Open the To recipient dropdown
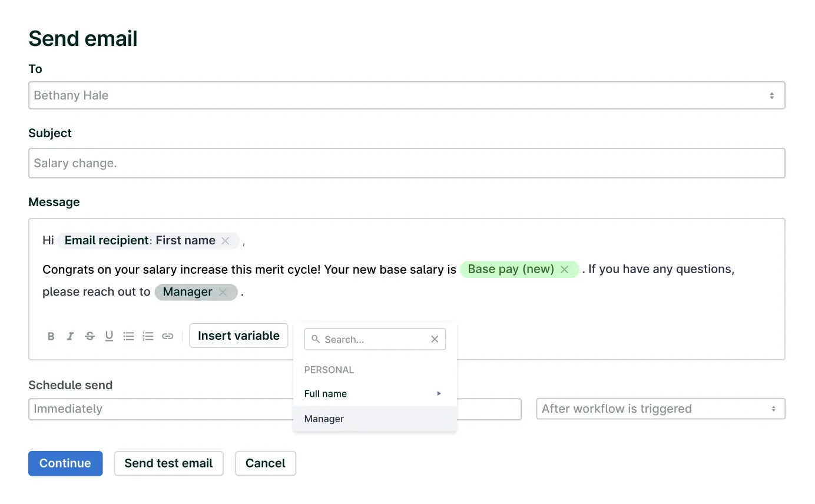 tap(406, 95)
